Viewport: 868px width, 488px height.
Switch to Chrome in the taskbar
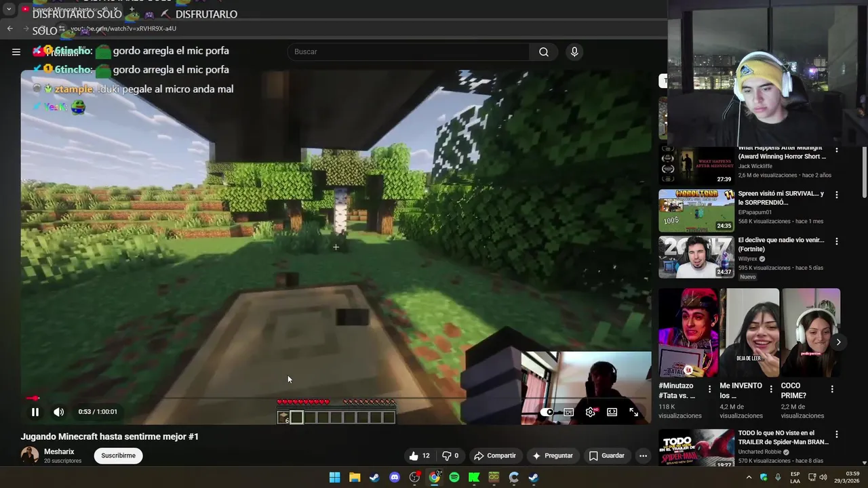[x=434, y=477]
